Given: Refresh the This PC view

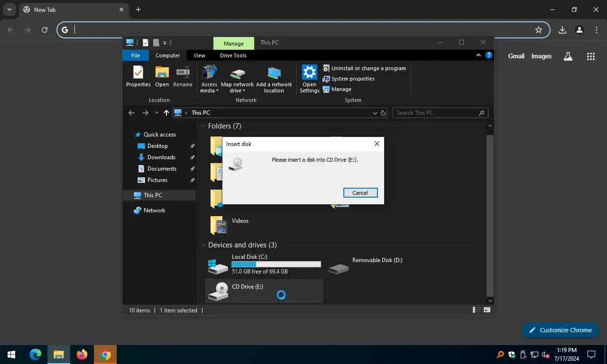Looking at the screenshot, I should (383, 113).
